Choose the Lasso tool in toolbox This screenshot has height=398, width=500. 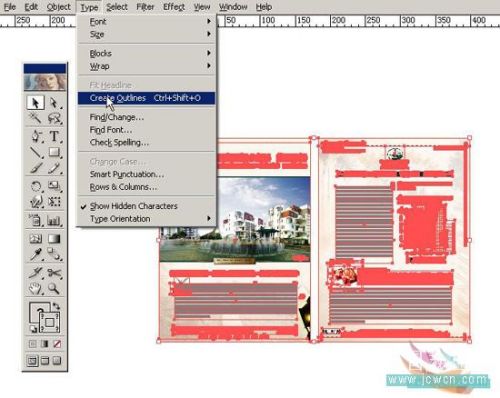pos(54,118)
